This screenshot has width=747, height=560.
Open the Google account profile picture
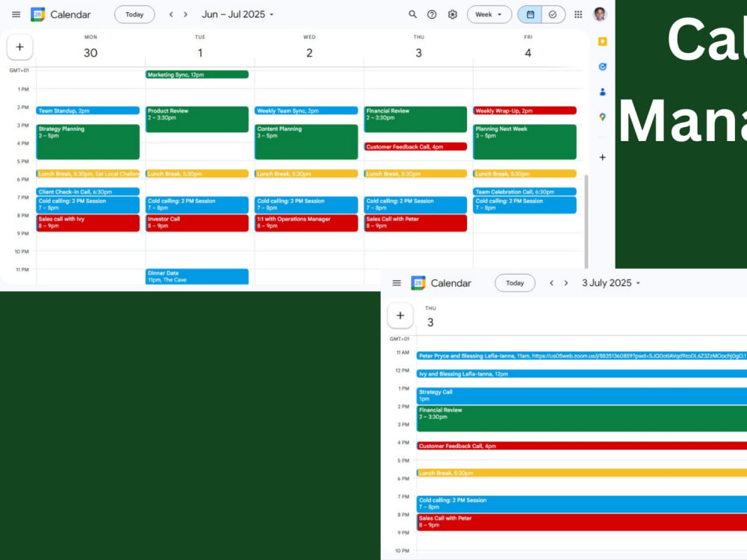coord(600,14)
